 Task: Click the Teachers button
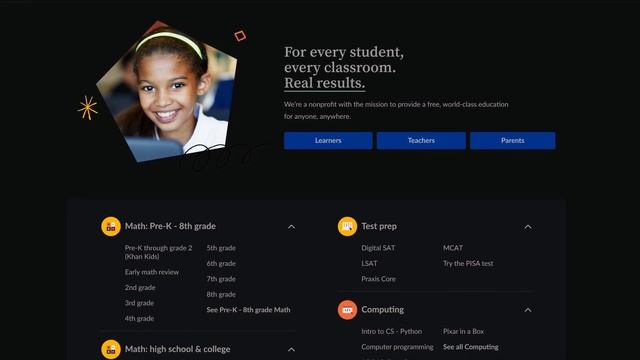click(x=421, y=140)
